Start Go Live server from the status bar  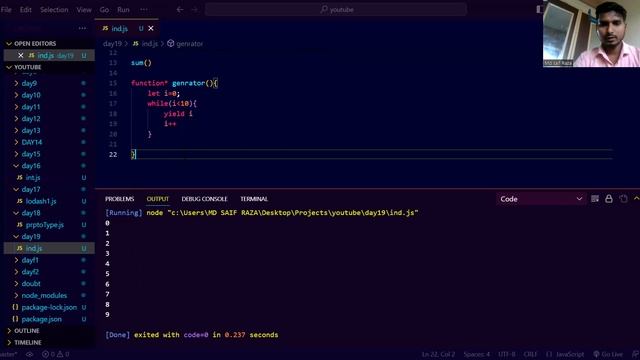pyautogui.click(x=608, y=354)
